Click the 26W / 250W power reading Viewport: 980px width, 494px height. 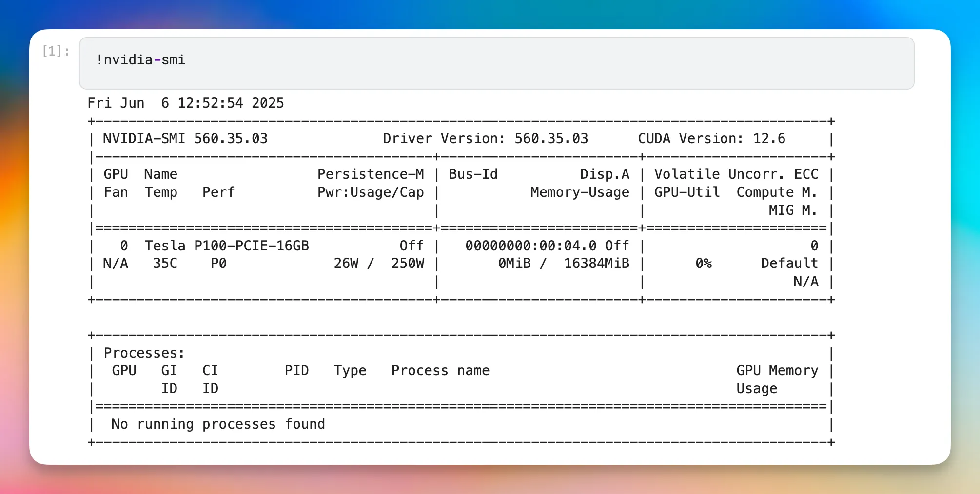[x=378, y=264]
